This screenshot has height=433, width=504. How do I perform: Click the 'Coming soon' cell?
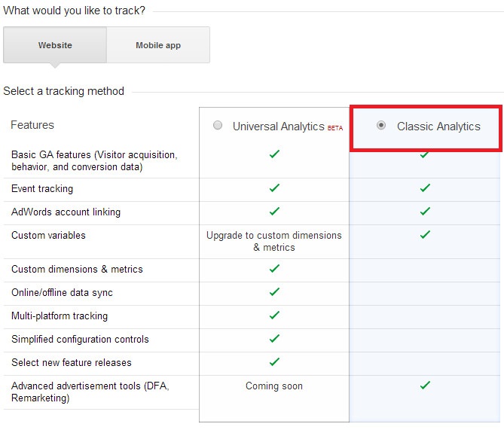click(x=274, y=386)
